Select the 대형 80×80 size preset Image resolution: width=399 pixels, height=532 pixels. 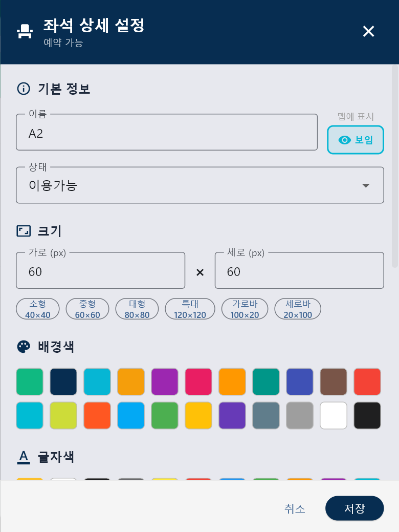click(137, 309)
